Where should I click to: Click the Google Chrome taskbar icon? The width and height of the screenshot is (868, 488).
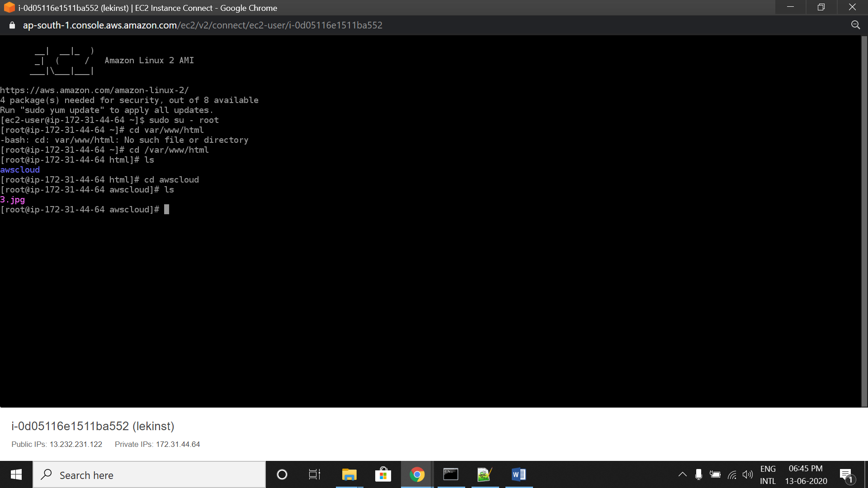(417, 475)
